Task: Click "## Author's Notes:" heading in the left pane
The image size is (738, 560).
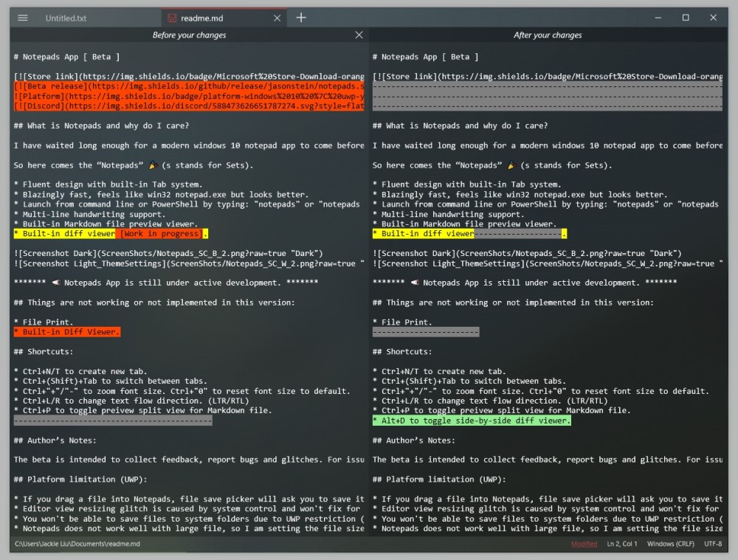Action: pyautogui.click(x=55, y=440)
